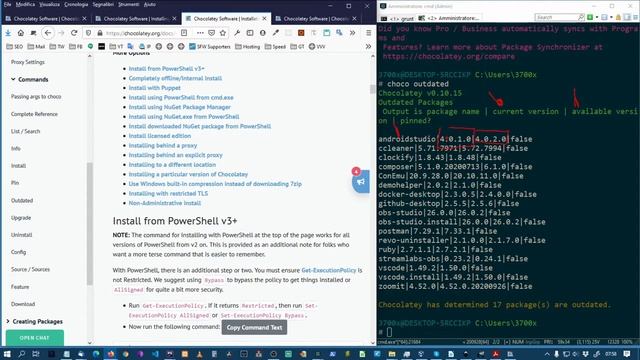Open Windows Start menu

(7, 354)
